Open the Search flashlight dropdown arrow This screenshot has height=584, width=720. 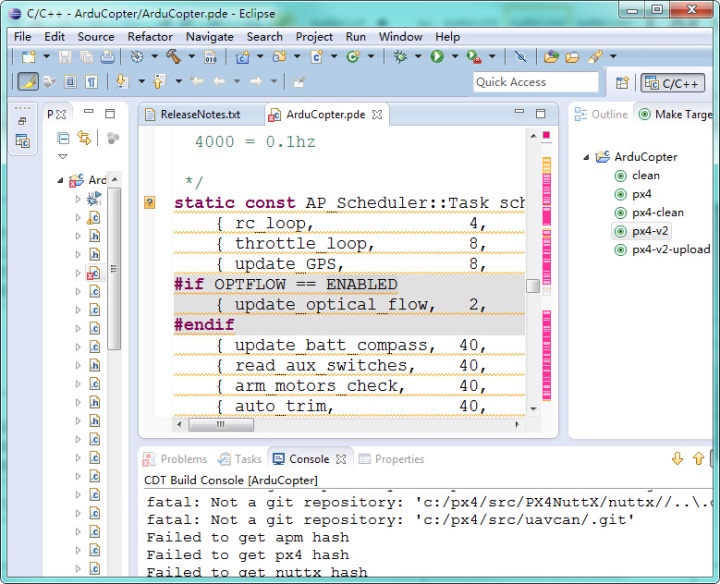point(613,56)
